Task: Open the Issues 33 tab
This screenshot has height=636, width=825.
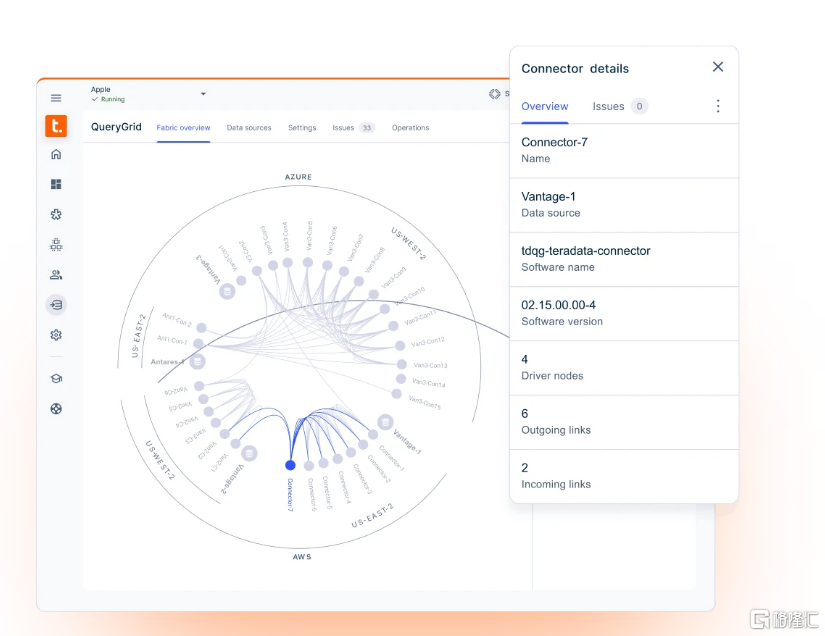Action: pyautogui.click(x=353, y=128)
